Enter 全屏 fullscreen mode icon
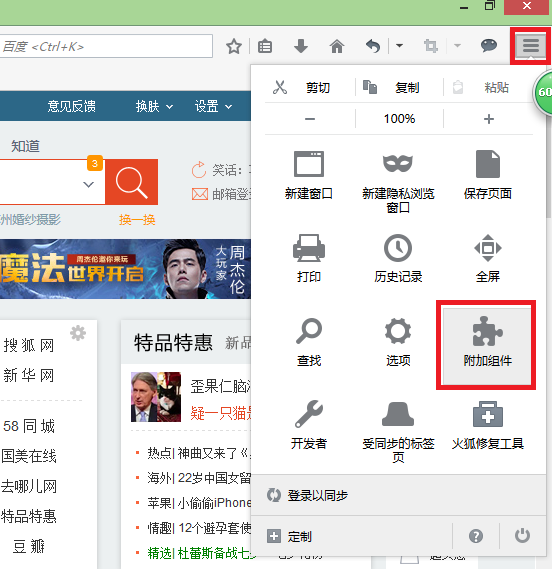 [488, 248]
